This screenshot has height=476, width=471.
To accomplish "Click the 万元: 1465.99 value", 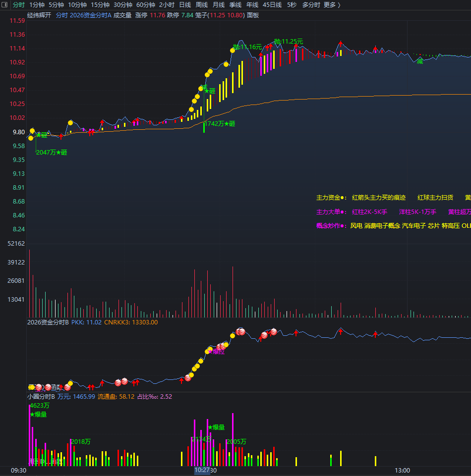I will [76, 397].
